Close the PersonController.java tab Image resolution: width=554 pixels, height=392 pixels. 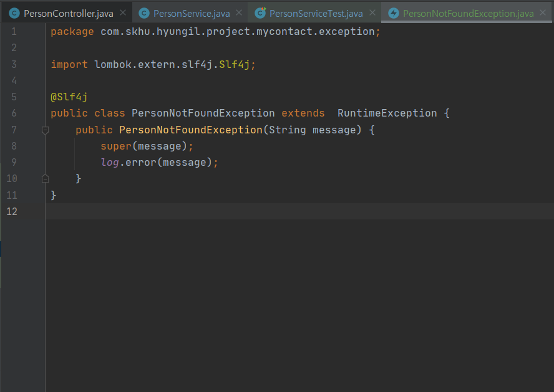(123, 12)
